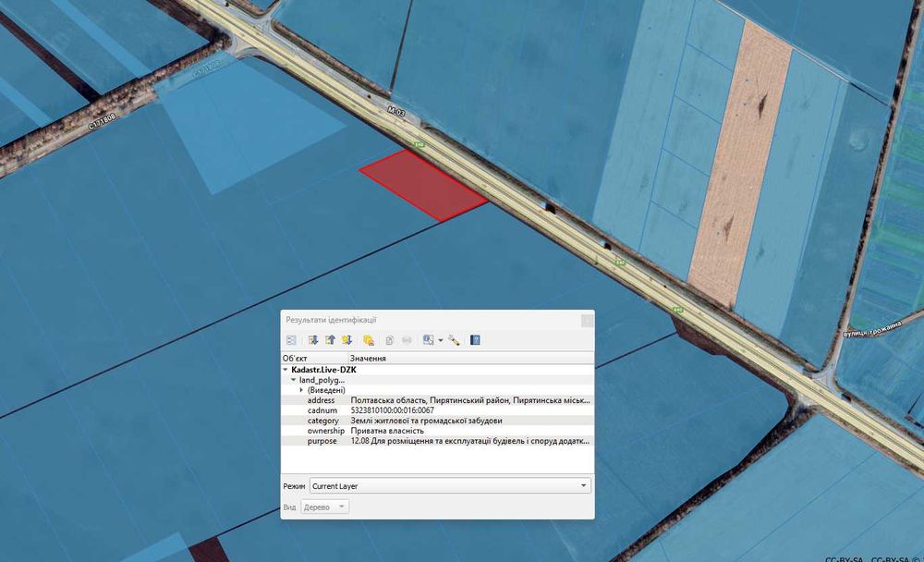Close the Результати ідентифікації panel

[588, 320]
